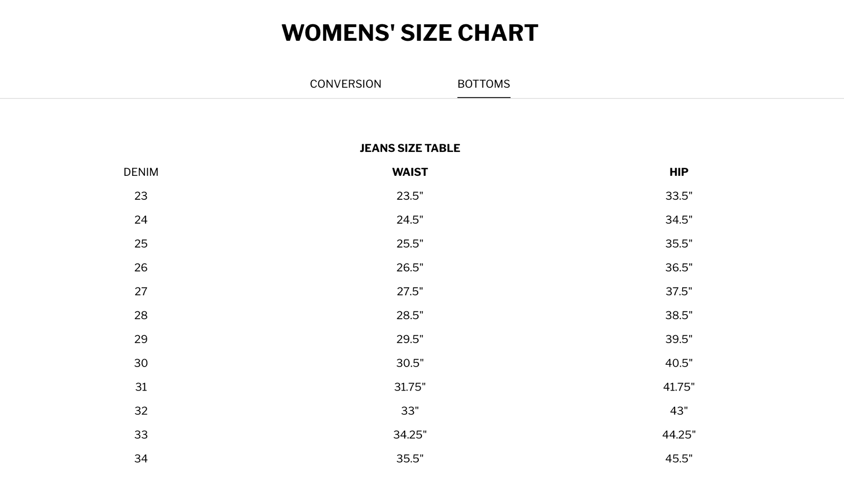Select denim size 33 row label
This screenshot has width=844, height=504.
tap(141, 435)
